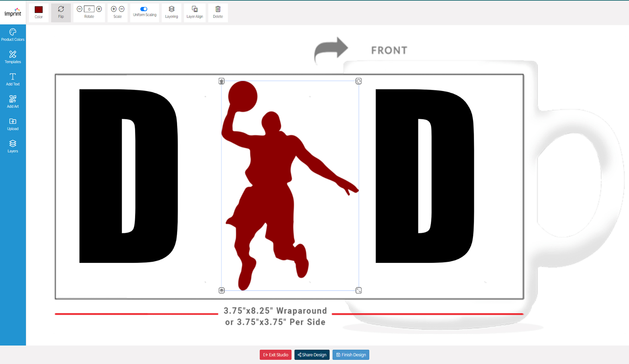
Task: Click the Scale zoom-in icon
Action: click(x=113, y=9)
